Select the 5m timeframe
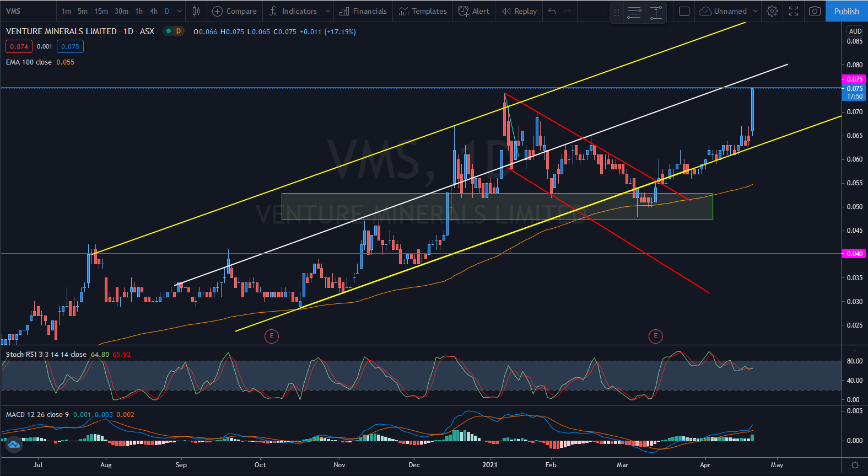Viewport: 868px width, 476px height. coord(83,11)
